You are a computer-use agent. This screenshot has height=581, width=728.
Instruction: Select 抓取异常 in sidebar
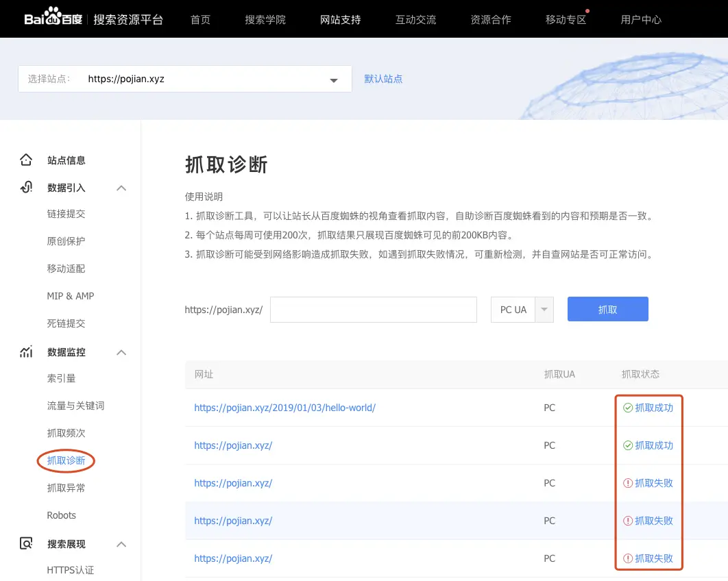(66, 488)
